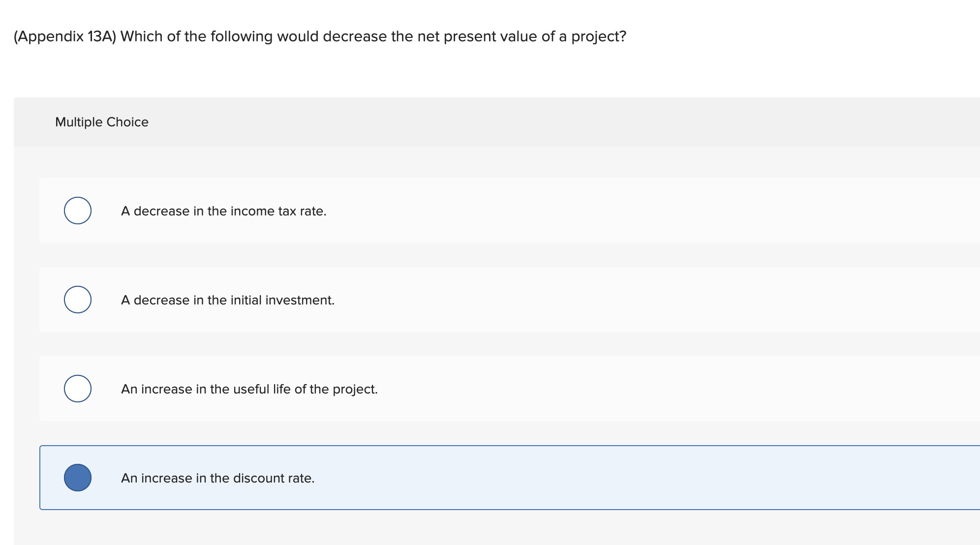Click the third answer option card
980x545 pixels.
click(x=443, y=389)
